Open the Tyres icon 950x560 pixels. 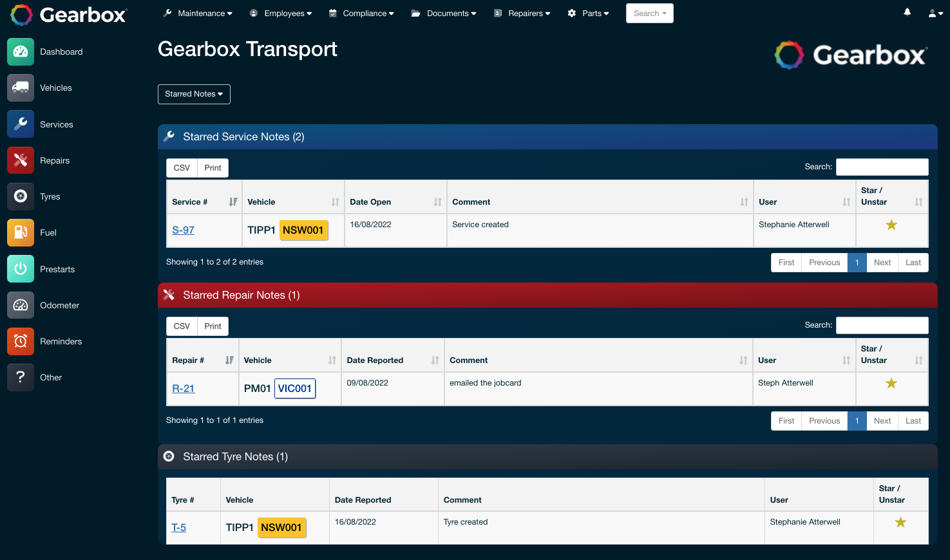tap(21, 196)
